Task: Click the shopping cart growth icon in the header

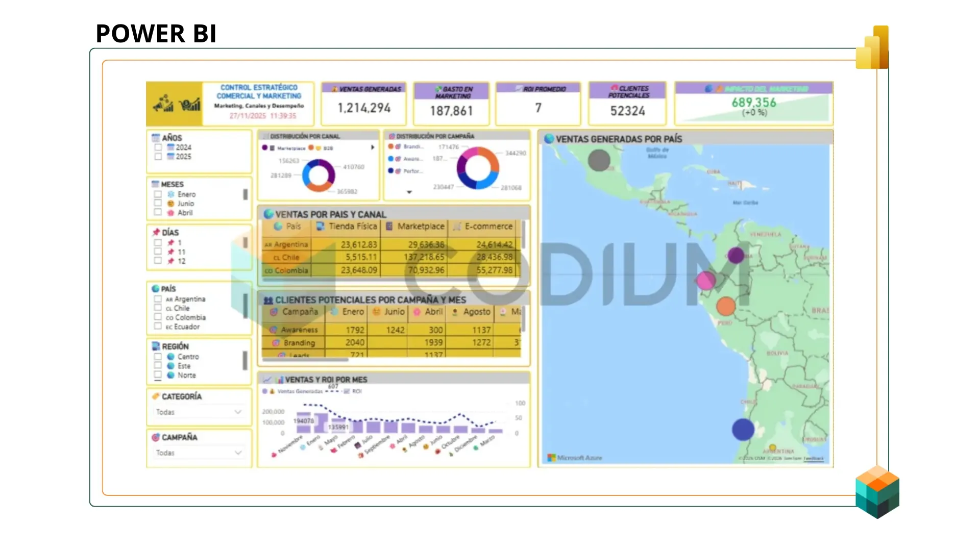Action: tap(190, 104)
